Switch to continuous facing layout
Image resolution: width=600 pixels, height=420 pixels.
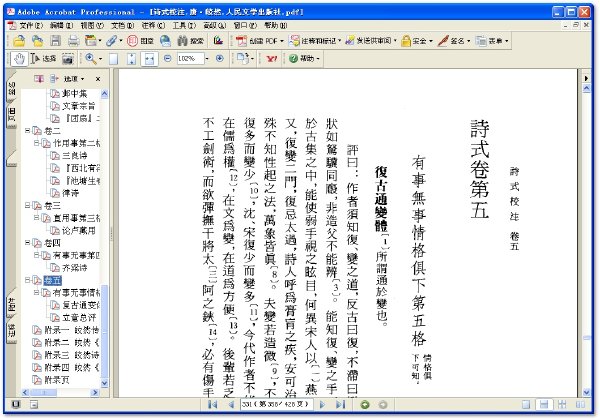[562, 404]
